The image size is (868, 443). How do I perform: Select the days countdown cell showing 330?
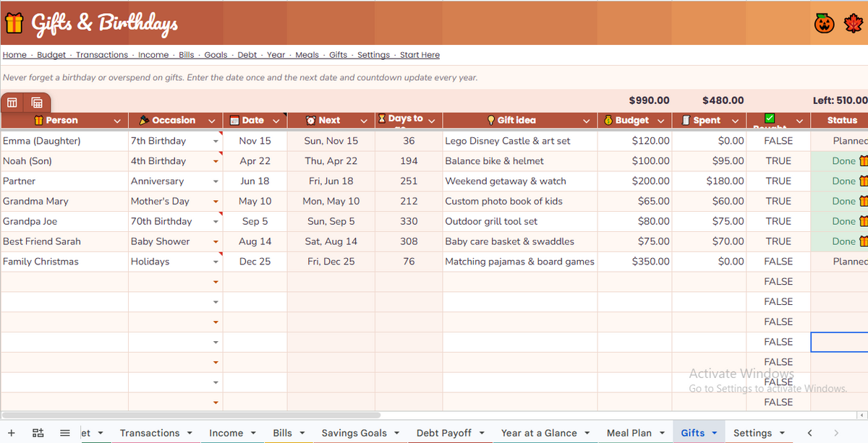tap(409, 222)
